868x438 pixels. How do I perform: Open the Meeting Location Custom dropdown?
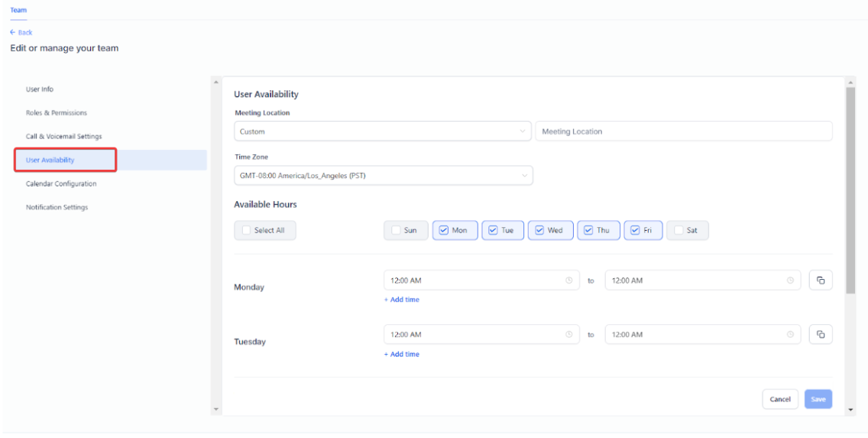coord(382,131)
